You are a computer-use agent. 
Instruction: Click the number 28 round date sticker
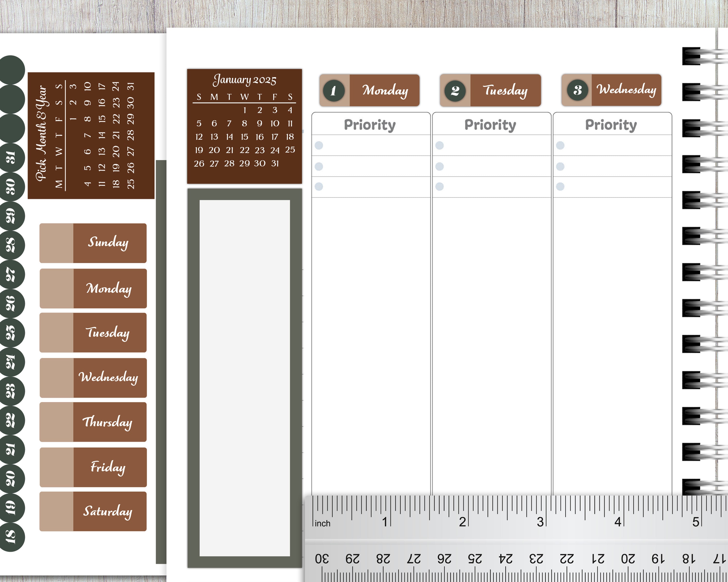tap(11, 245)
